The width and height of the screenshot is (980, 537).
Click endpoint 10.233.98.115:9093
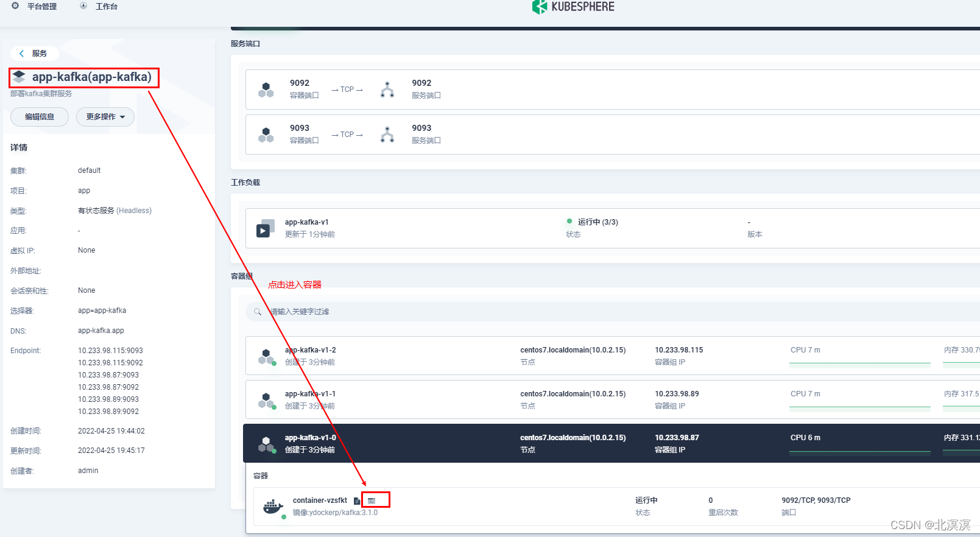[110, 351]
